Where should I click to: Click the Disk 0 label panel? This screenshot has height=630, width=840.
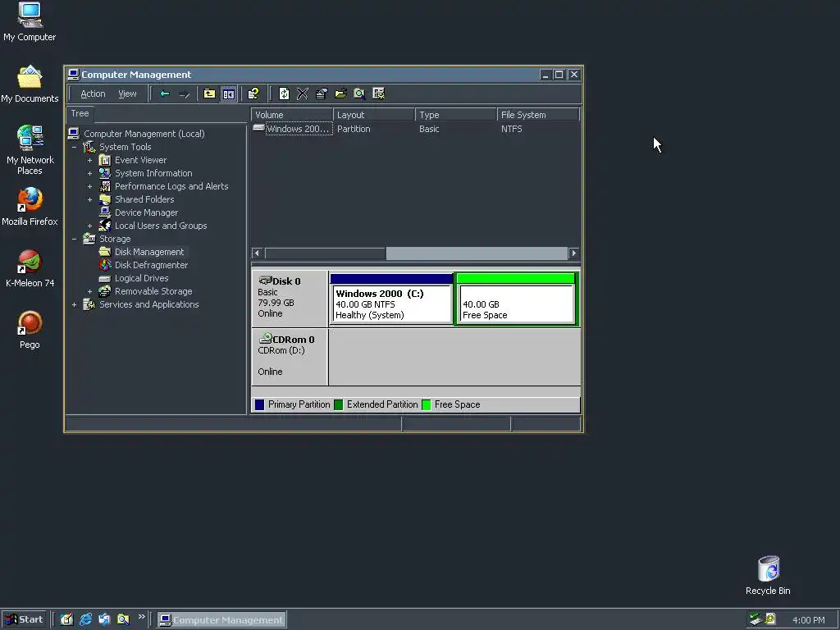point(290,299)
